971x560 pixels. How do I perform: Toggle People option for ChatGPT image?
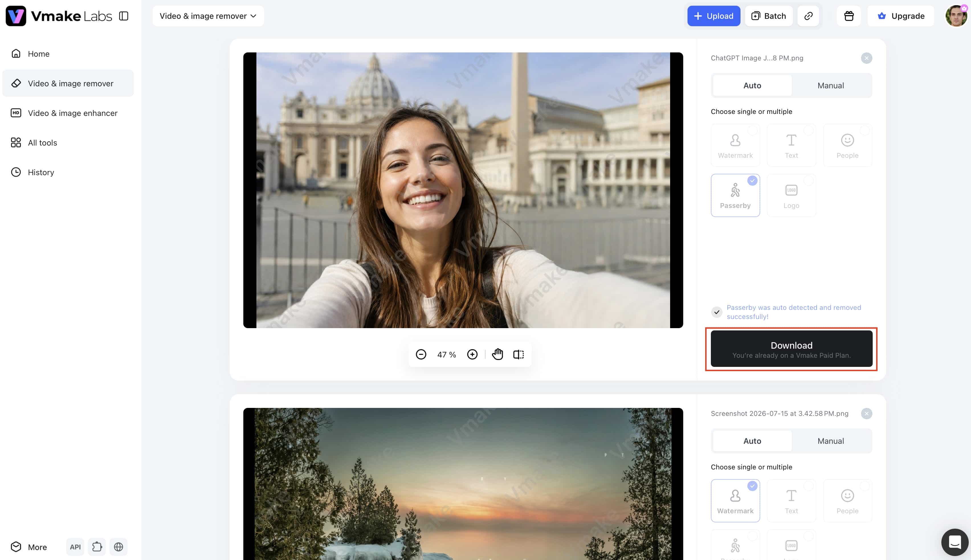tap(848, 145)
